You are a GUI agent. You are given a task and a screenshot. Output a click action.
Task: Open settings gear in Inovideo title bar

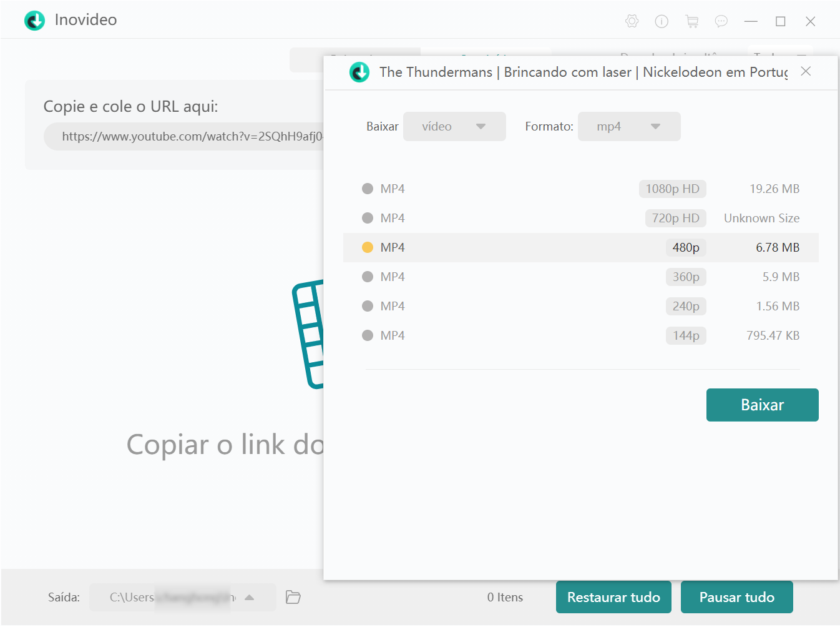632,21
